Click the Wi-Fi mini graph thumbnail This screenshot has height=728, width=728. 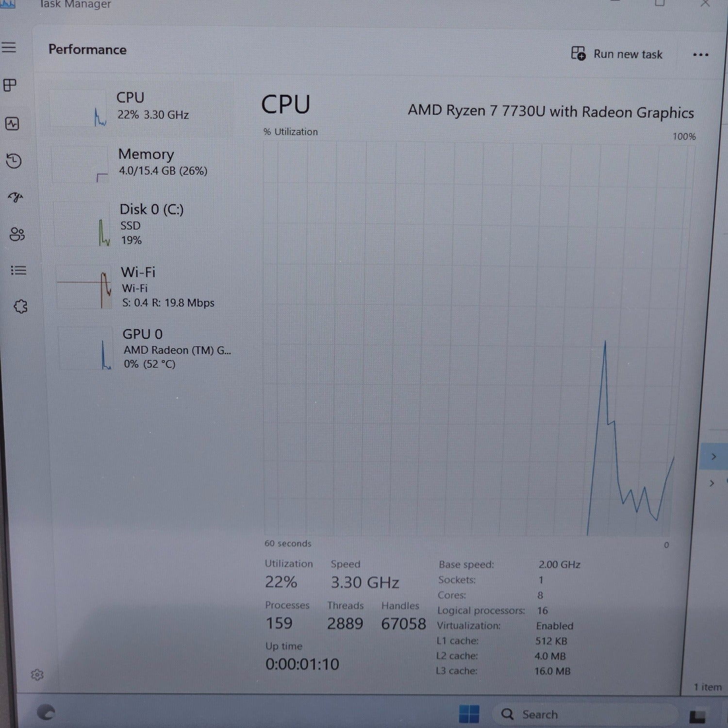pos(84,287)
